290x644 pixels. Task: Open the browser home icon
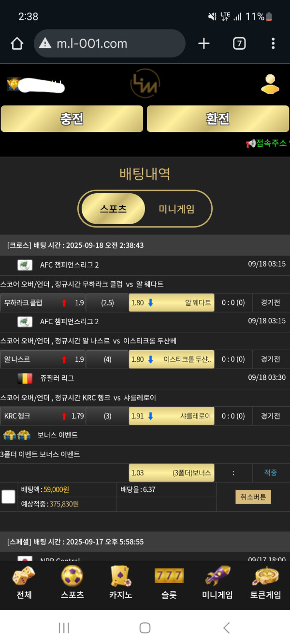(x=17, y=44)
